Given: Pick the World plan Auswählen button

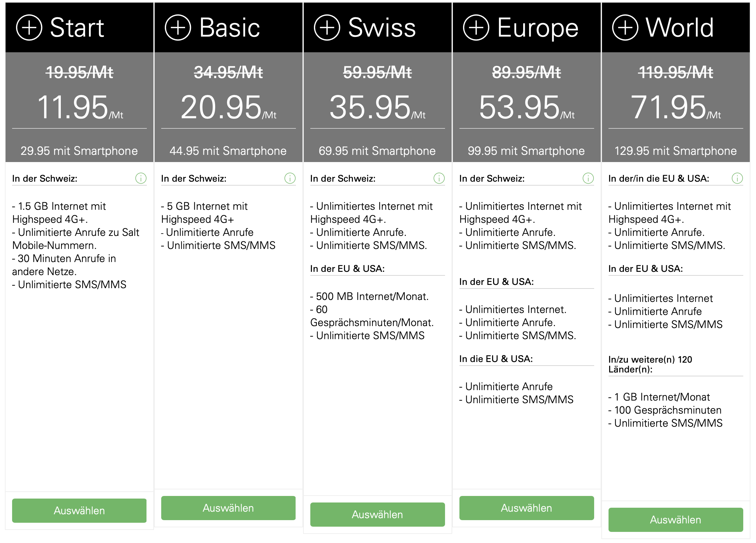Looking at the screenshot, I should (x=676, y=519).
